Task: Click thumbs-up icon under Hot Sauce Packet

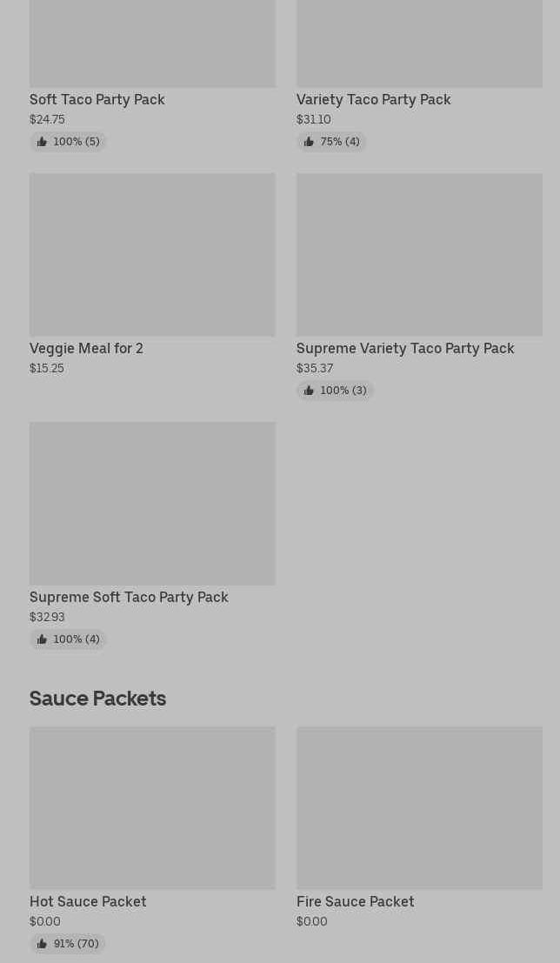Action: pos(42,944)
